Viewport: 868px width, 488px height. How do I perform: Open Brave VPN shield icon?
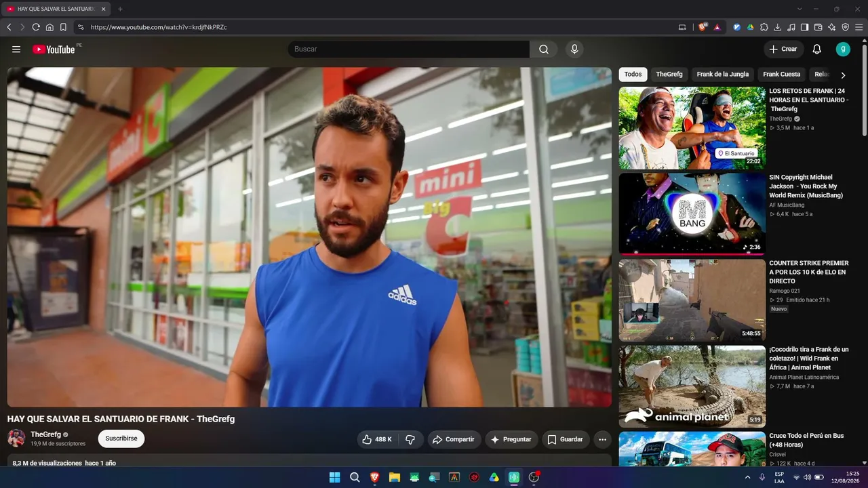point(846,27)
